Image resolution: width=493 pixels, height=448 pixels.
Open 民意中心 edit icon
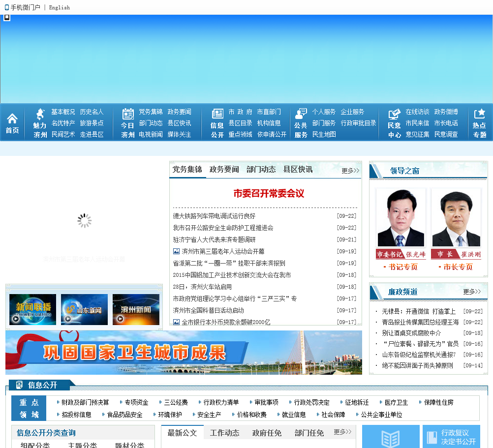[x=394, y=114]
